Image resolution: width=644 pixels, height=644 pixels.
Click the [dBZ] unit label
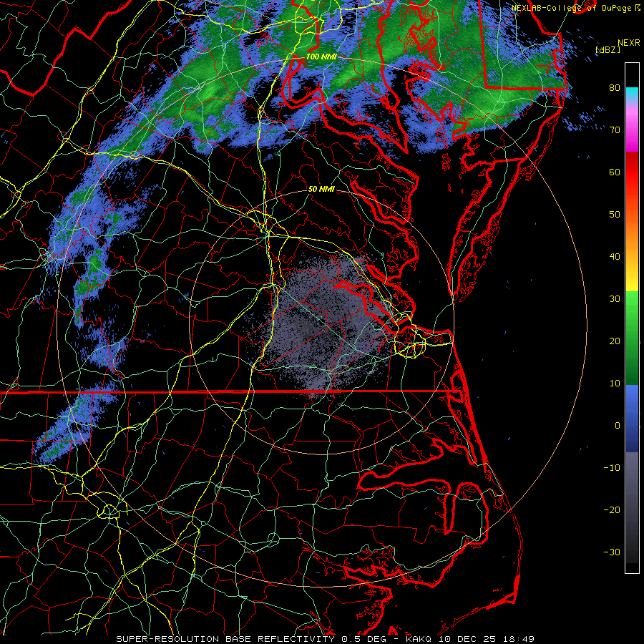coord(608,49)
